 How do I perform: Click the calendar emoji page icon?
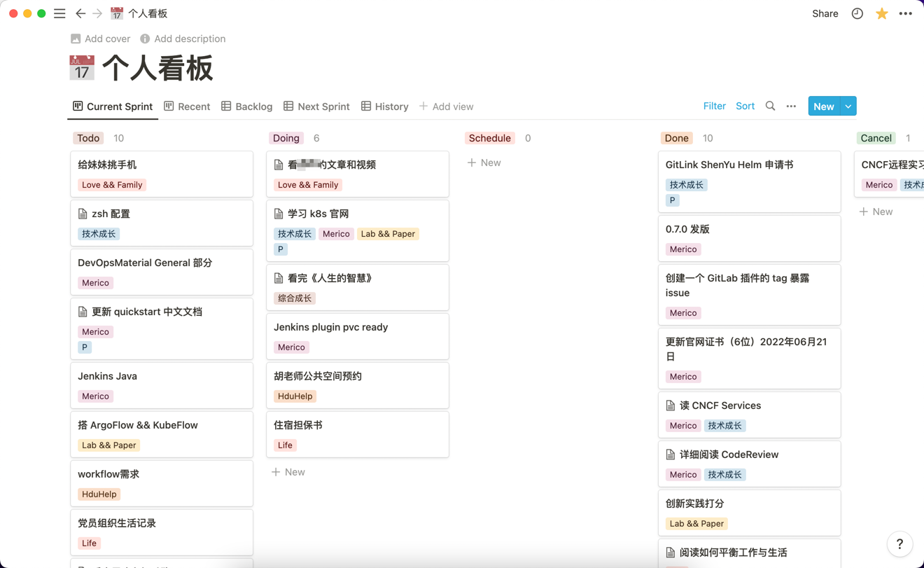[x=82, y=68]
